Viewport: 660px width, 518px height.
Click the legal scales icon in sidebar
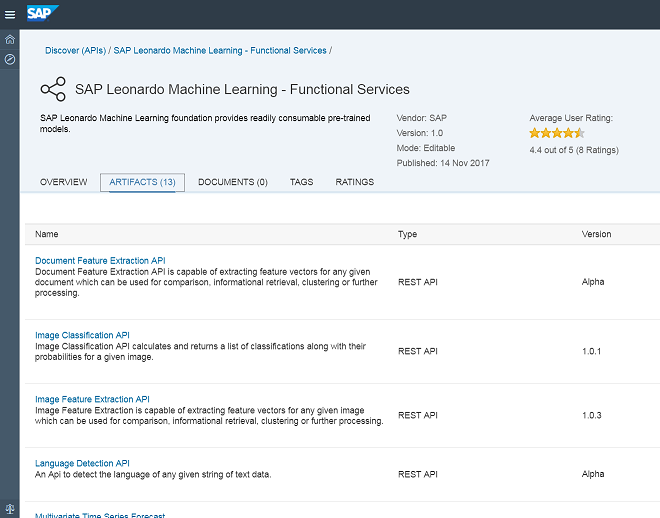10,509
